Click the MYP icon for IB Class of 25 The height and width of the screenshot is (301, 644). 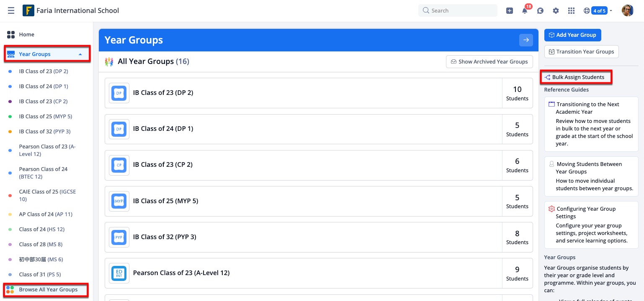click(119, 201)
